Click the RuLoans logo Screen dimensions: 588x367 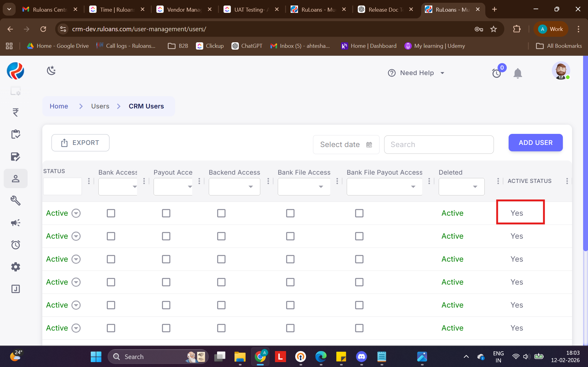pos(16,71)
